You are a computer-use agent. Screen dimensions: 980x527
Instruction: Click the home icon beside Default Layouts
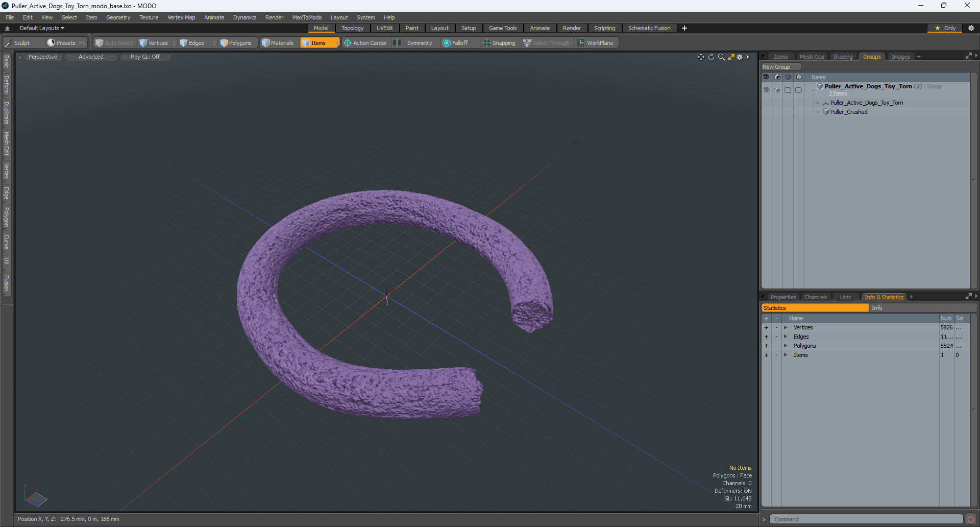click(7, 28)
